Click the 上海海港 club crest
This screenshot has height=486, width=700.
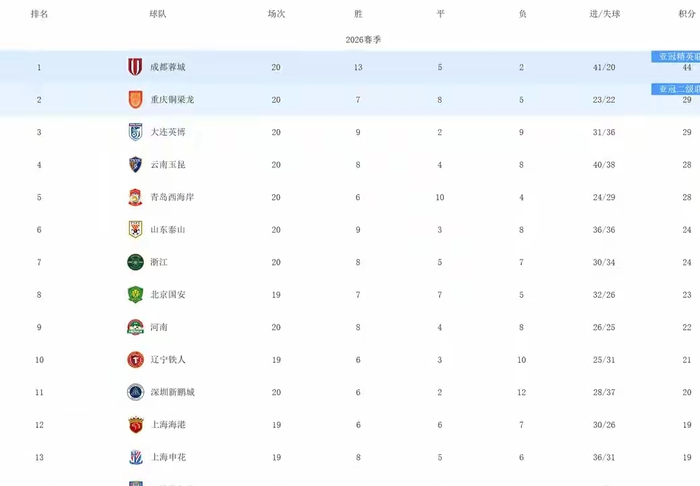coord(135,425)
